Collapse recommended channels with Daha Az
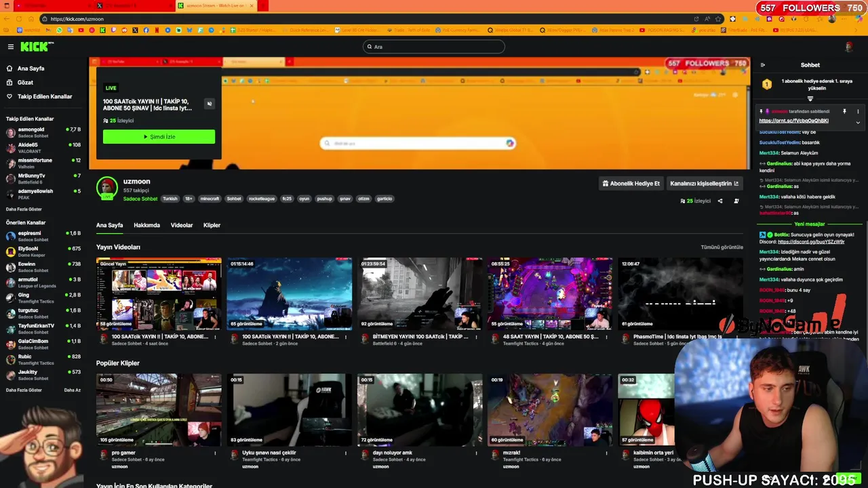Viewport: 868px width, 488px height. point(72,390)
